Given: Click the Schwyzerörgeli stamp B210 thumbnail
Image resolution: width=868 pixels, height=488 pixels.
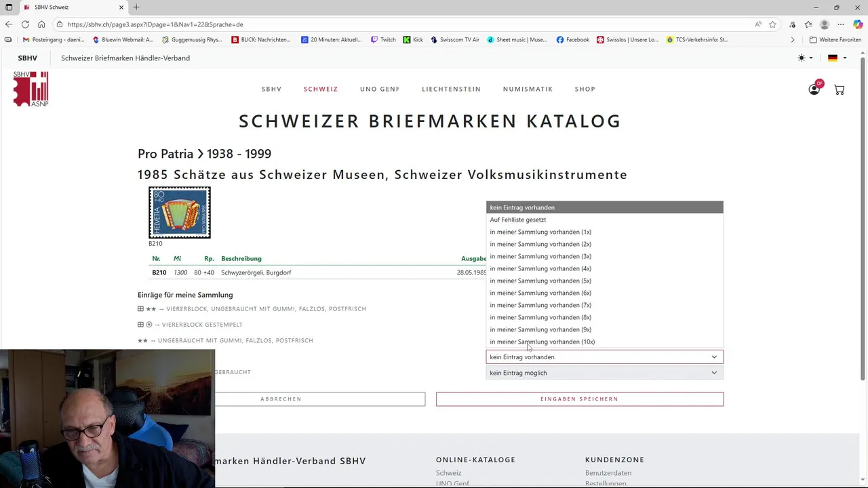Looking at the screenshot, I should click(x=180, y=212).
